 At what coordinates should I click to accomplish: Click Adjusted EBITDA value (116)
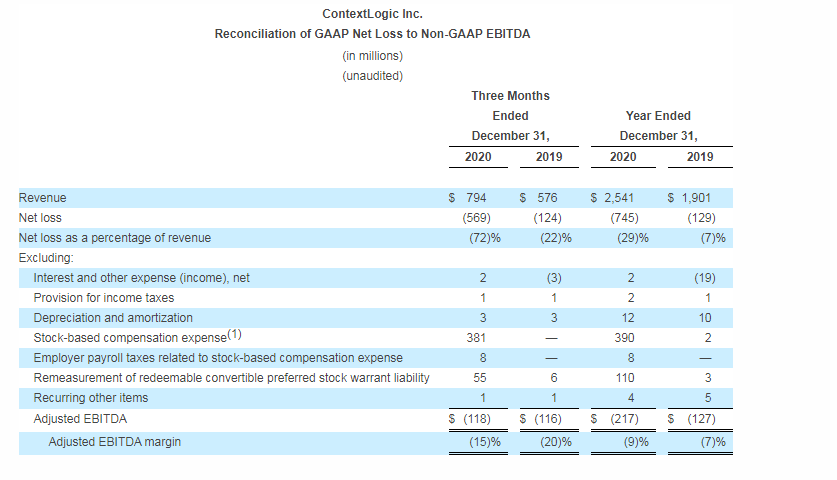point(548,419)
